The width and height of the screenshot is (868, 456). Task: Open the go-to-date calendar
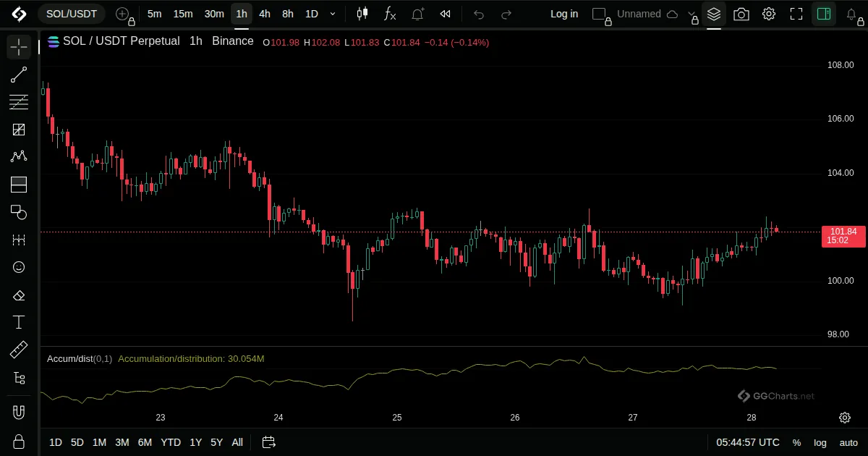point(269,442)
